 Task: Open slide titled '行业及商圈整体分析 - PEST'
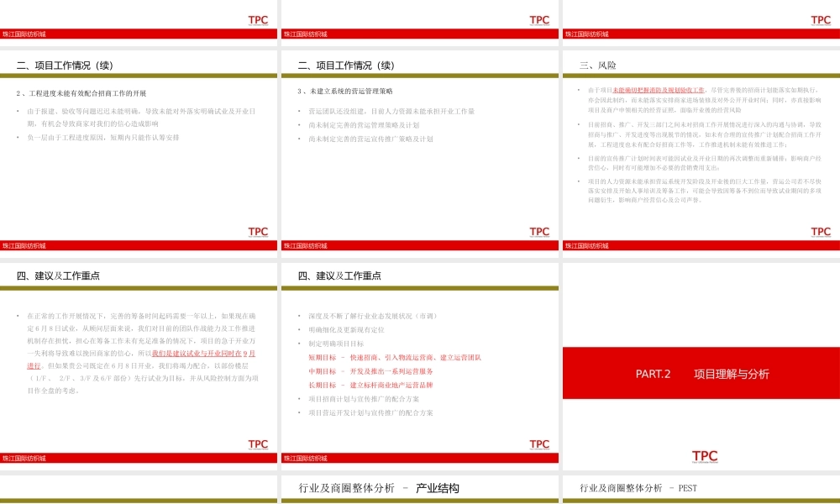coord(701,490)
